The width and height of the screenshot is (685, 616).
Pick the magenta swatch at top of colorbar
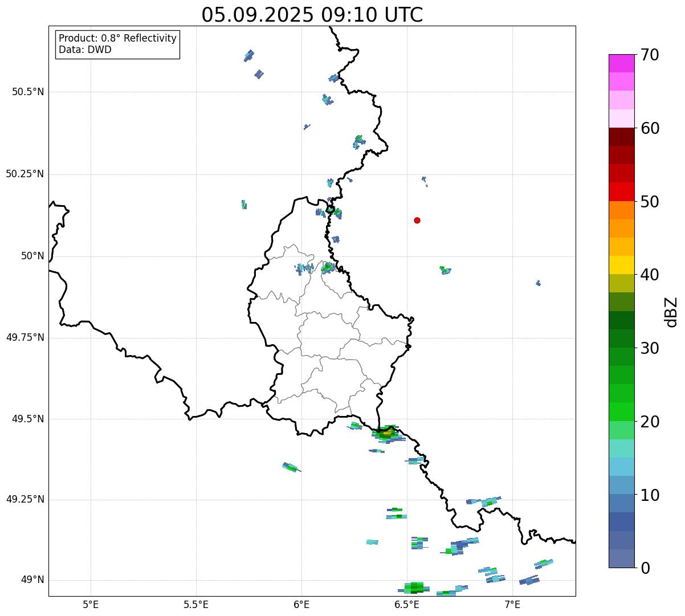coord(621,63)
